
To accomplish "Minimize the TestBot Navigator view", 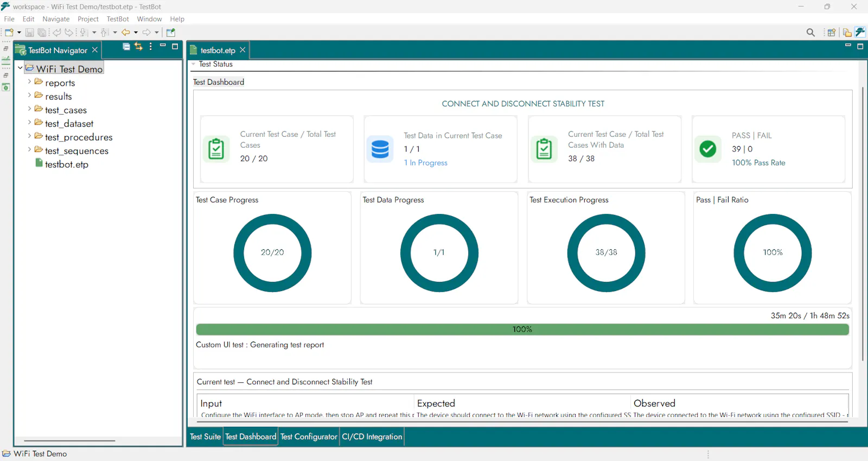I will tap(163, 45).
